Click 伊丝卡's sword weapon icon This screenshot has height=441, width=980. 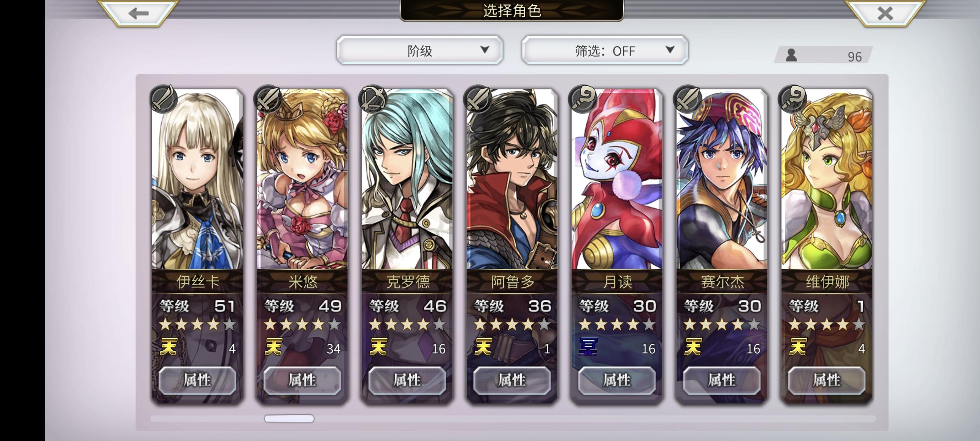coord(163,99)
